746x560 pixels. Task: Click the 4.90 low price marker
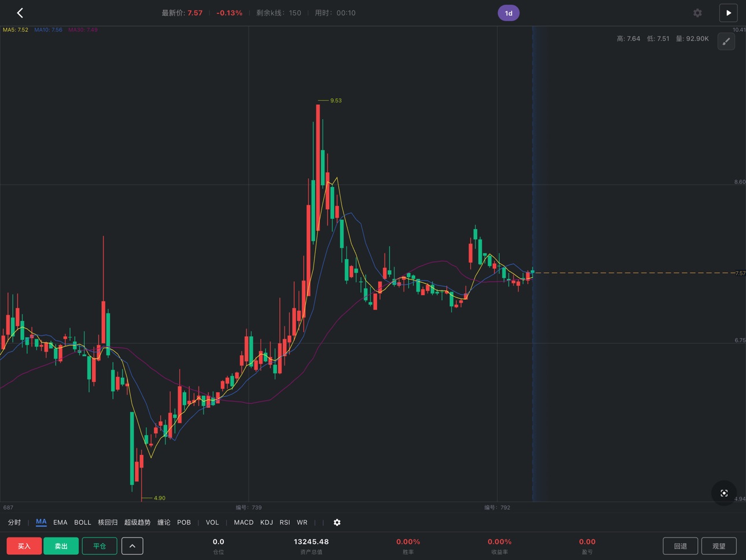point(160,498)
